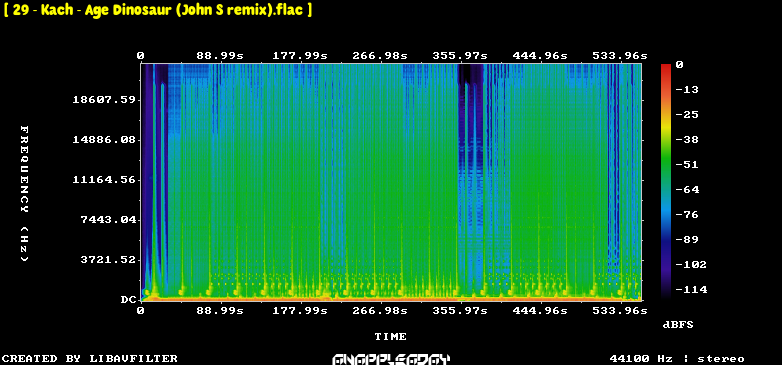Image resolution: width=782 pixels, height=365 pixels.
Task: Click the -51 dBFS scale label
Action: click(687, 165)
